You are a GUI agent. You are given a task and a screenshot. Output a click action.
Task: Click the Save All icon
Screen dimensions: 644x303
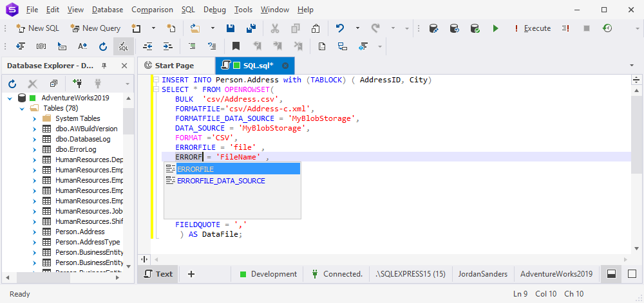(251, 28)
